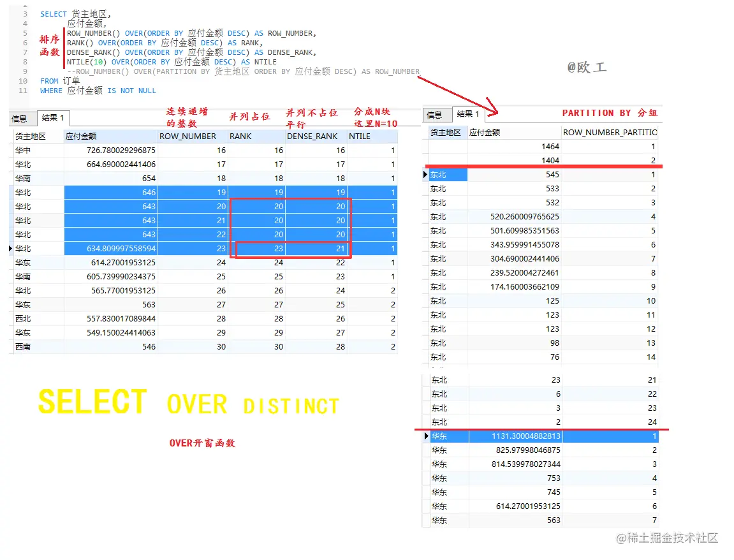734x560 pixels.
Task: Select the 98 amount cell
Action: point(514,343)
